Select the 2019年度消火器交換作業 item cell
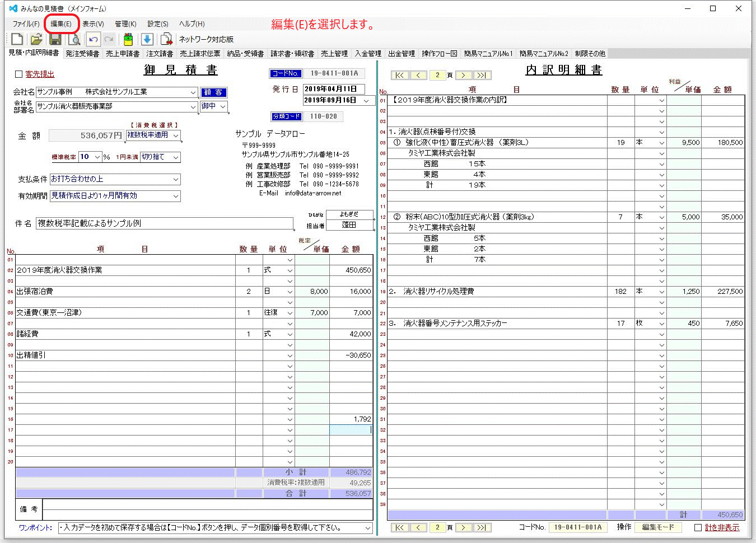This screenshot has width=756, height=543. pyautogui.click(x=125, y=270)
